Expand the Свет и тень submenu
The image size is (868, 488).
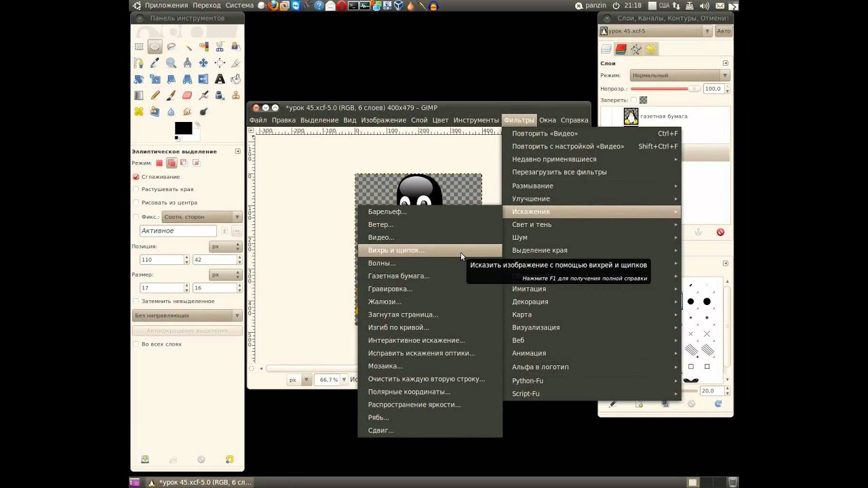click(591, 224)
